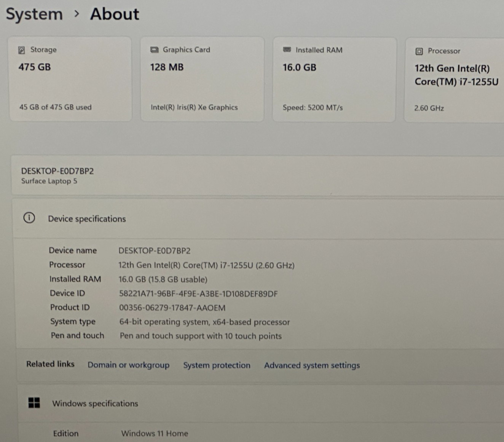Image resolution: width=504 pixels, height=442 pixels.
Task: Open System protection link
Action: [217, 365]
